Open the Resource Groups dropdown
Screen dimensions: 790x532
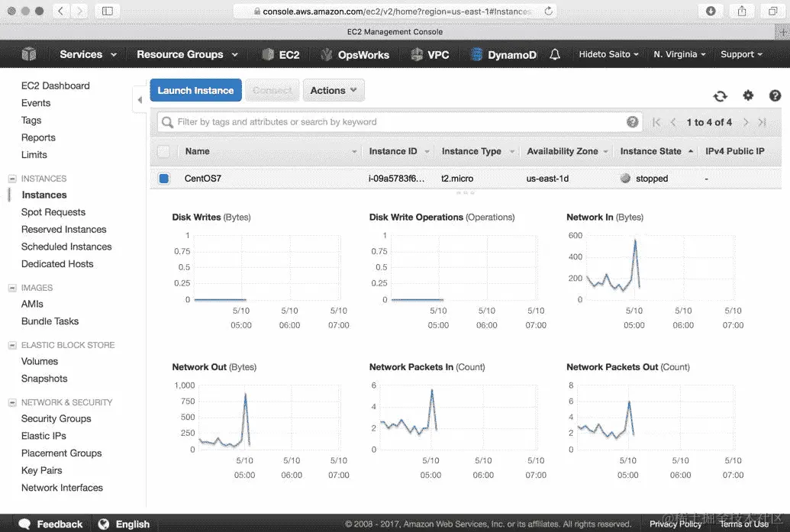pos(187,54)
